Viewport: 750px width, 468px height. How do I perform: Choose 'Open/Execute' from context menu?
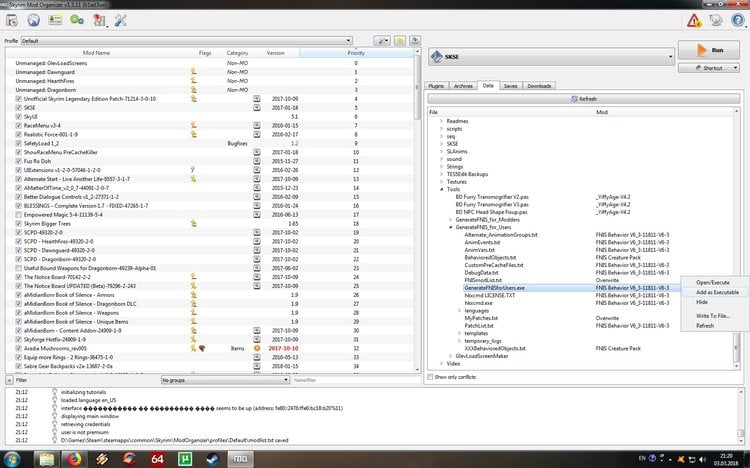pyautogui.click(x=713, y=283)
